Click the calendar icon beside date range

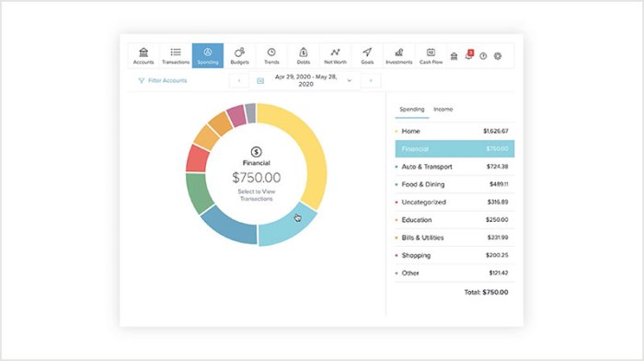tap(260, 81)
